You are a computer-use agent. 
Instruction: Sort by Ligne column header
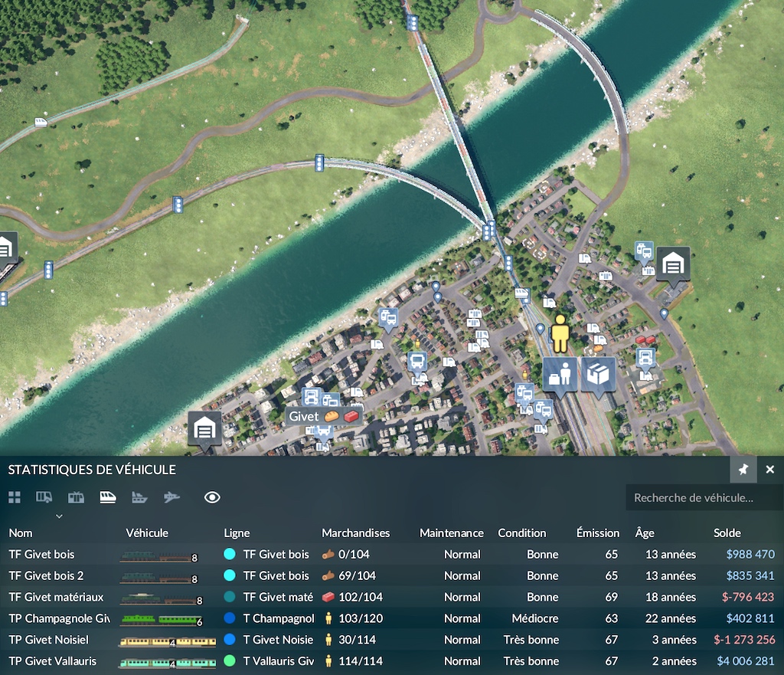pos(237,533)
